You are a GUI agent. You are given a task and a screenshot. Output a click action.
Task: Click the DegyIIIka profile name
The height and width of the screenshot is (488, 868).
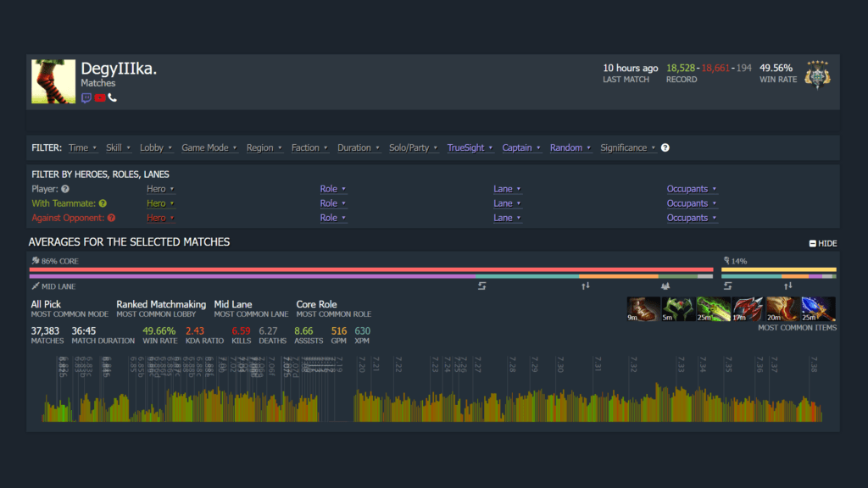coord(118,69)
